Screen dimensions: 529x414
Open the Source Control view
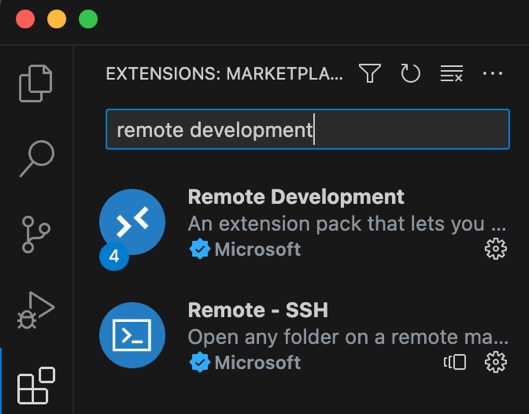point(36,234)
